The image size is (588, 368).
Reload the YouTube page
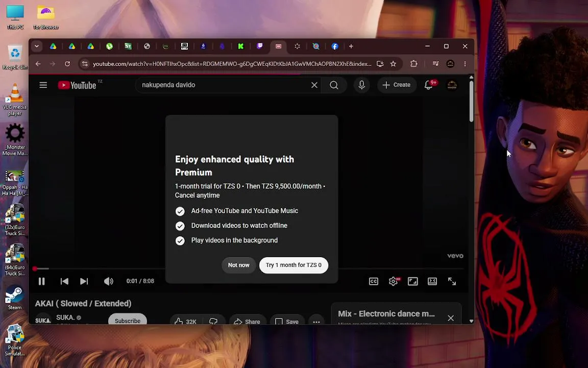pos(67,64)
